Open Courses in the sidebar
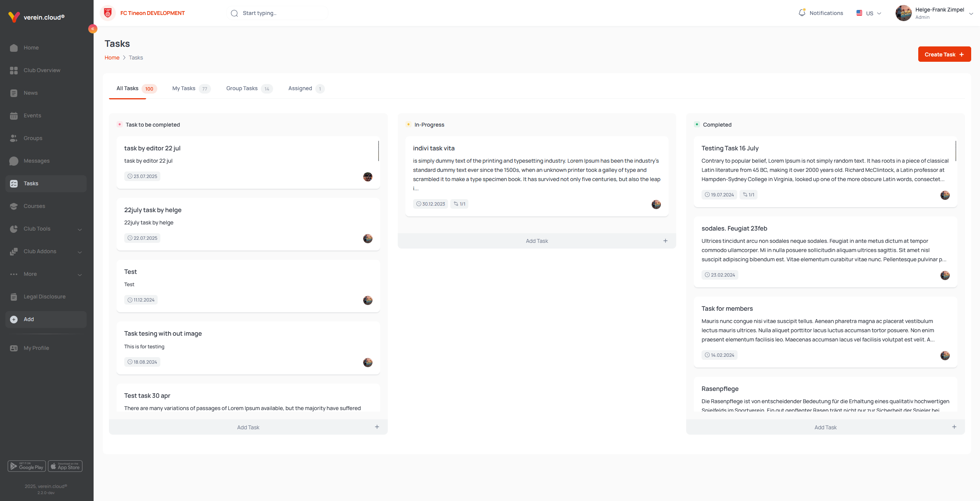980x501 pixels. coord(34,206)
